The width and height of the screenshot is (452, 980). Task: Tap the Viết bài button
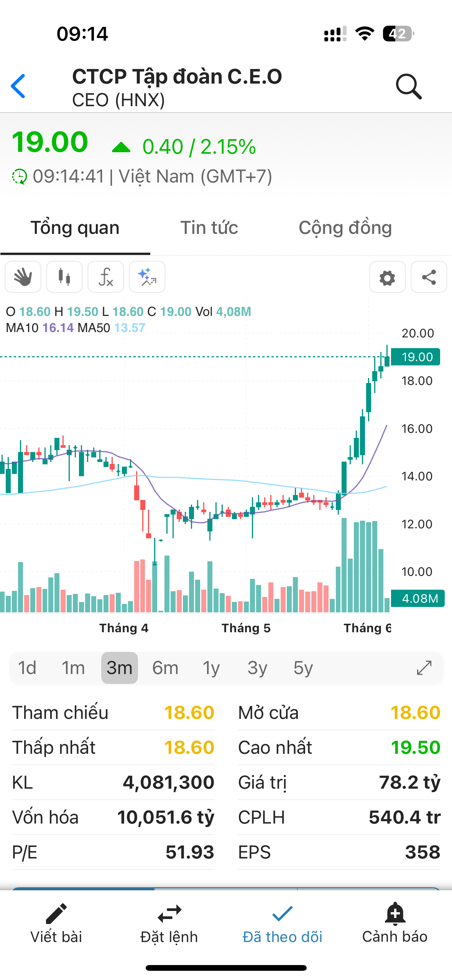(x=56, y=924)
